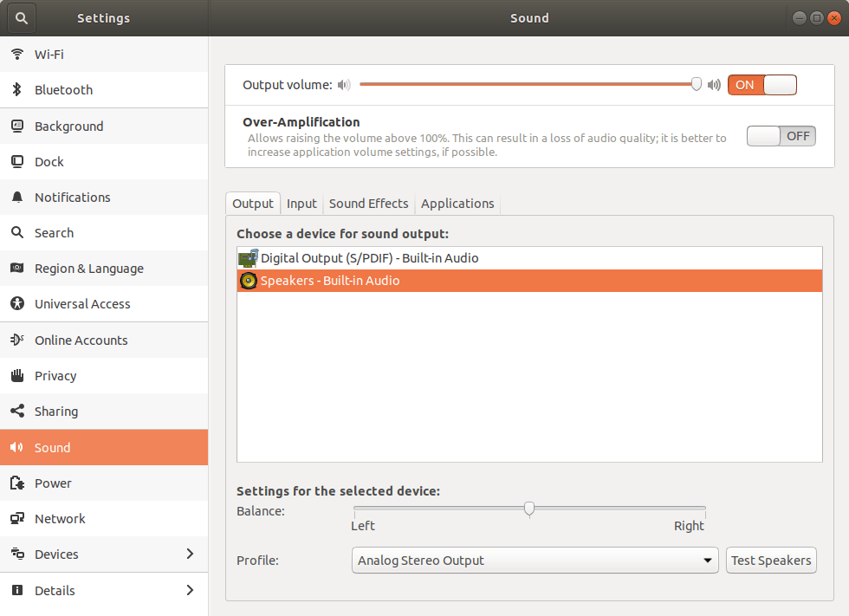Click the quiet speaker icon beside Output volume
This screenshot has height=616, width=849.
point(344,84)
